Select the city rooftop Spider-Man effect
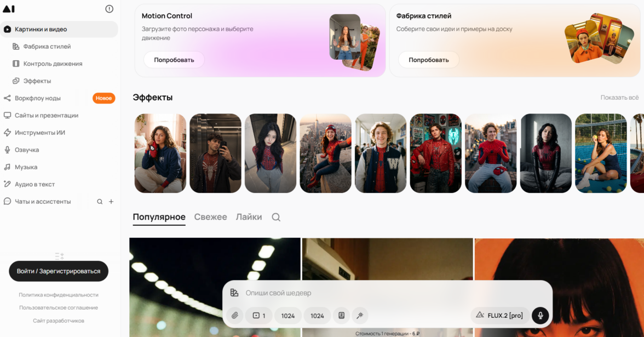644x337 pixels. click(325, 153)
